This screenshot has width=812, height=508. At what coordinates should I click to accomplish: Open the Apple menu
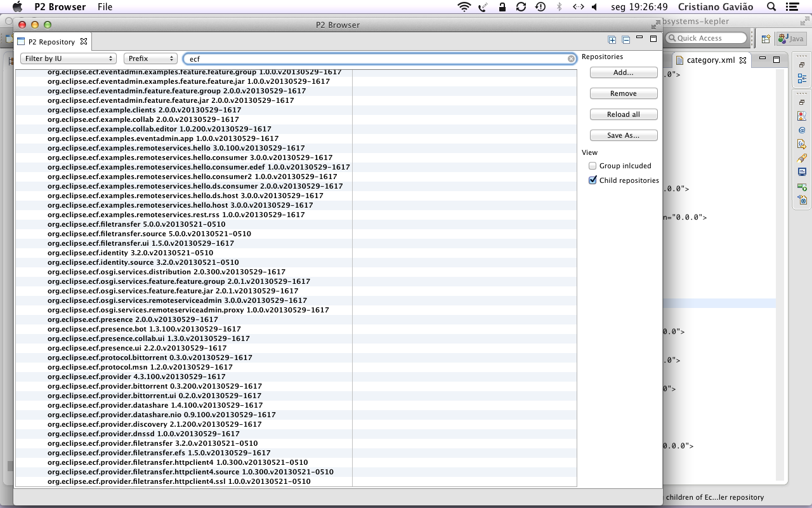(x=17, y=7)
